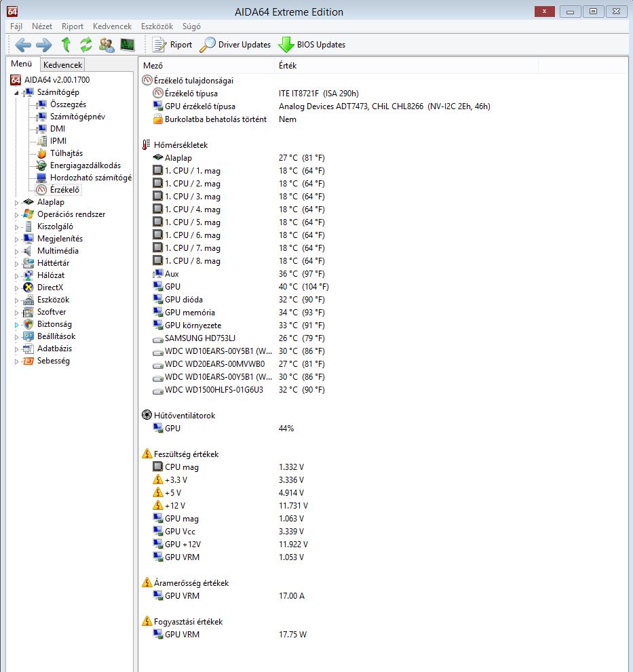
Task: Select the AIDA64 v2.00.1700 root node
Action: pos(50,80)
